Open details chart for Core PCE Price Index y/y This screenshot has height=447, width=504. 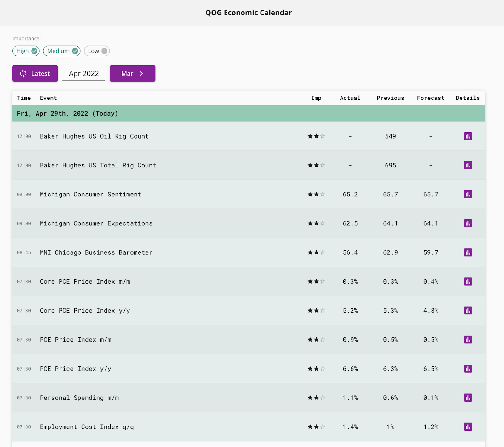tap(468, 310)
